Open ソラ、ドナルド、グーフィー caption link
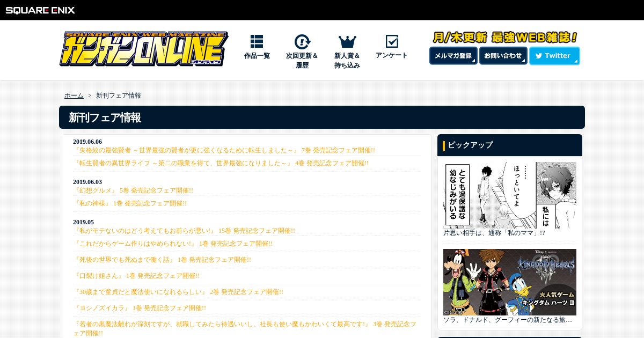The width and height of the screenshot is (644, 338). [x=508, y=320]
